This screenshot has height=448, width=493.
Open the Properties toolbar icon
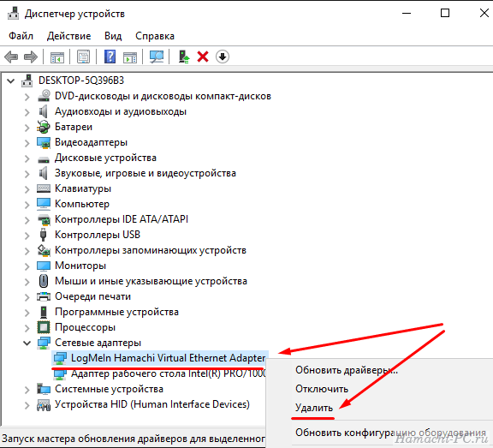tap(83, 57)
